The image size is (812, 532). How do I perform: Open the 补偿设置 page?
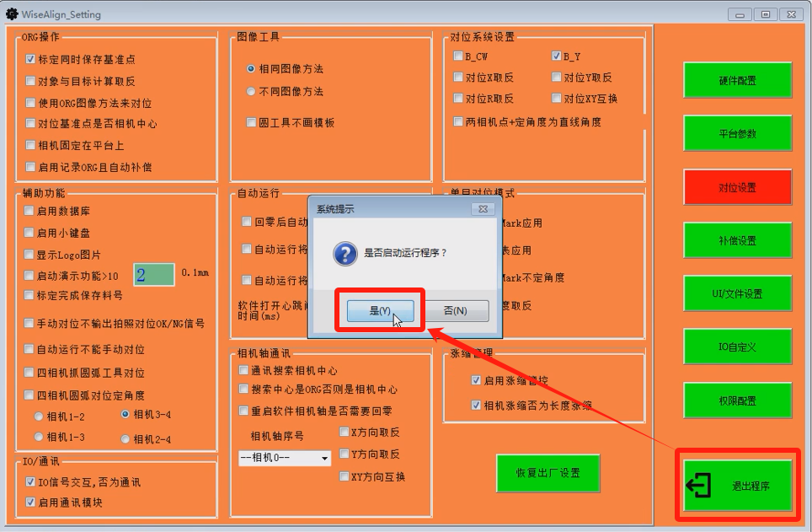tap(737, 240)
